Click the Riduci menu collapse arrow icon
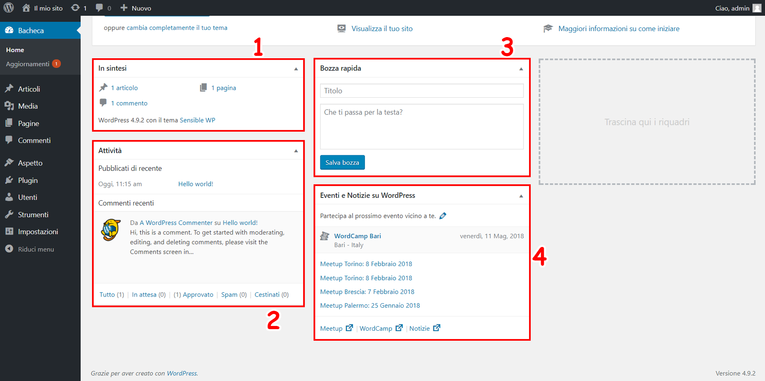 [x=9, y=249]
